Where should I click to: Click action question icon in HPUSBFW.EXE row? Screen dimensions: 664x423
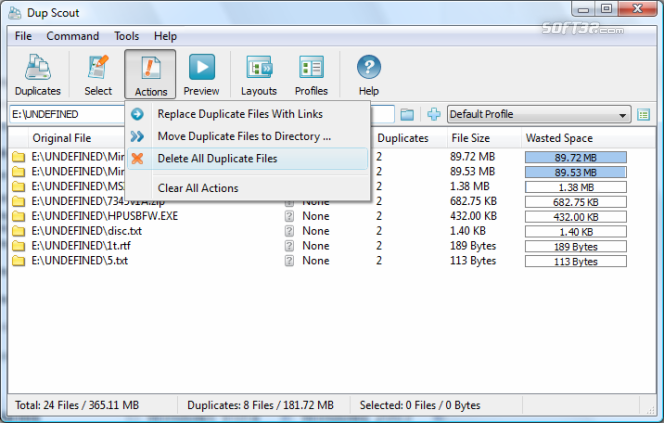coord(289,216)
